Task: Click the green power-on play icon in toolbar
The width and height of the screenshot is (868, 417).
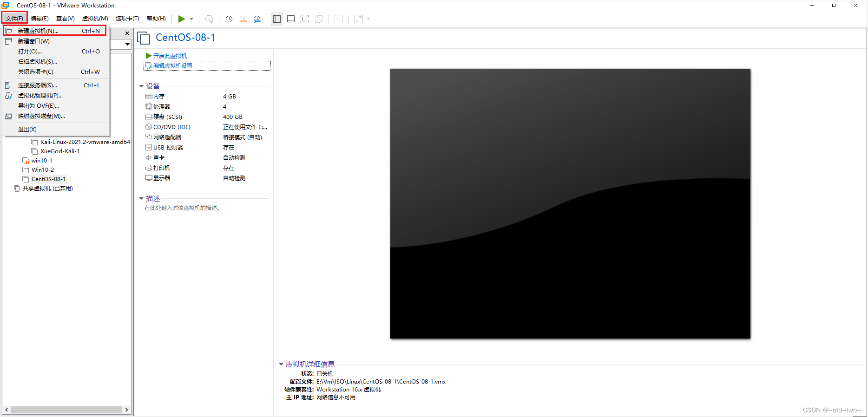Action: pyautogui.click(x=182, y=19)
